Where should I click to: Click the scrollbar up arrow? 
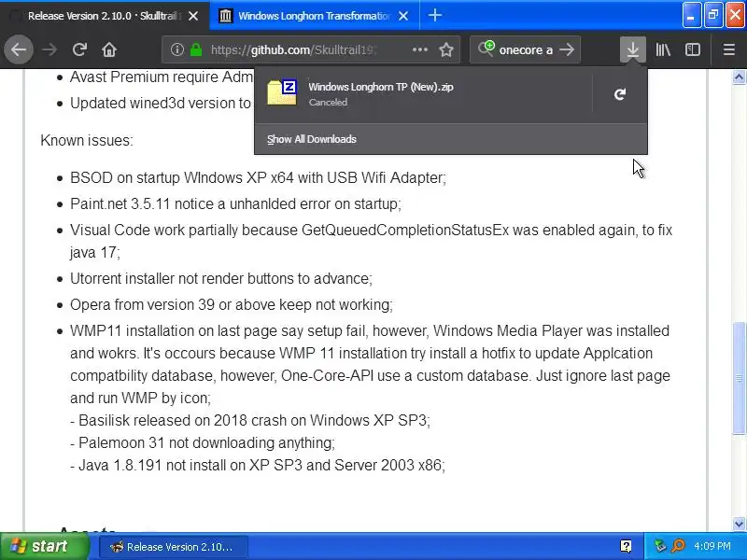(739, 77)
